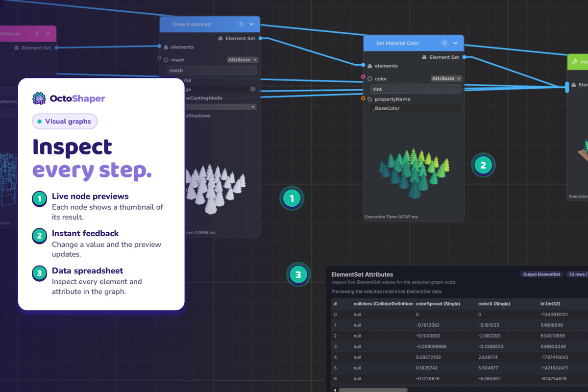This screenshot has height=392, width=588.
Task: Click cell -2.982293 in colorX column
Action: click(489, 336)
